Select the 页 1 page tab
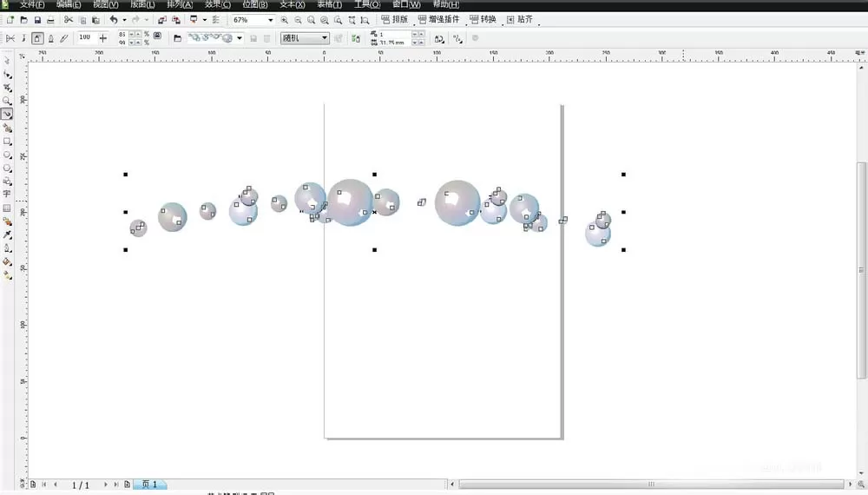 [149, 485]
